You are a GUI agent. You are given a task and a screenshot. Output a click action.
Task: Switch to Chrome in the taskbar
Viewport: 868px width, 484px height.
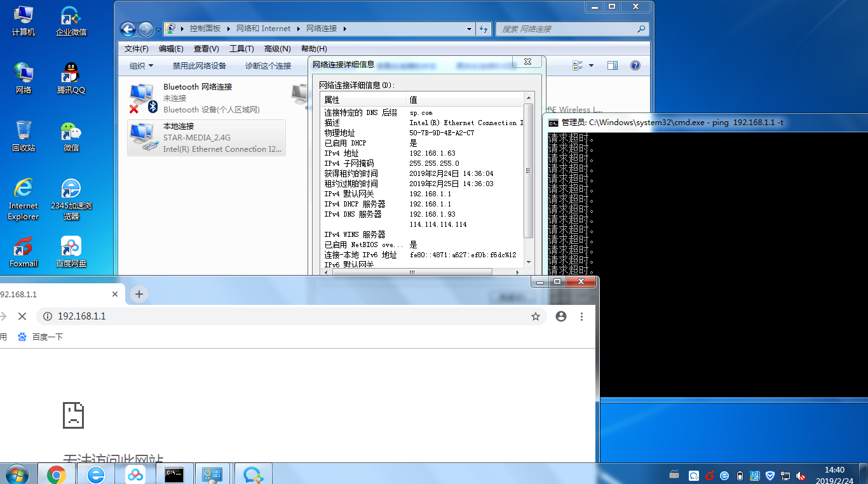57,474
